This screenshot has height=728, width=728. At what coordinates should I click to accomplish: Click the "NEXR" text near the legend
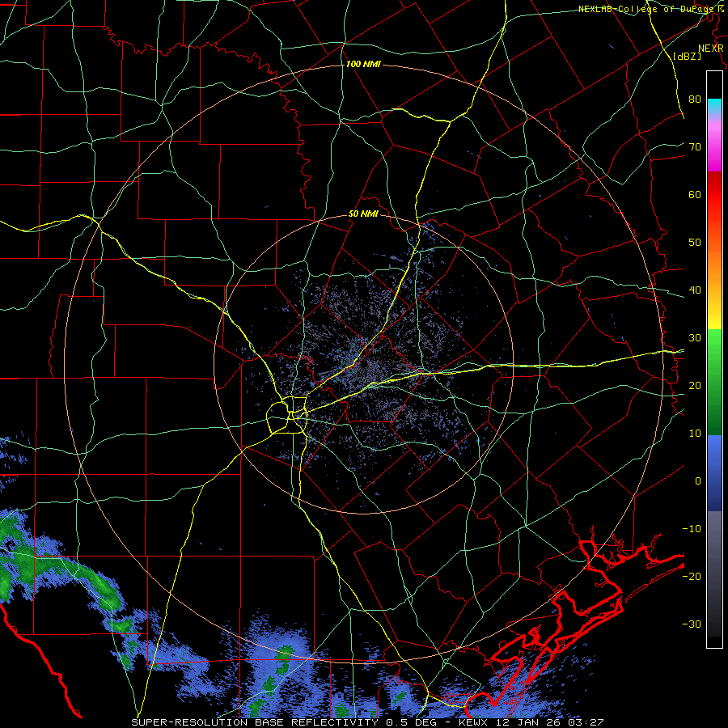pyautogui.click(x=710, y=49)
